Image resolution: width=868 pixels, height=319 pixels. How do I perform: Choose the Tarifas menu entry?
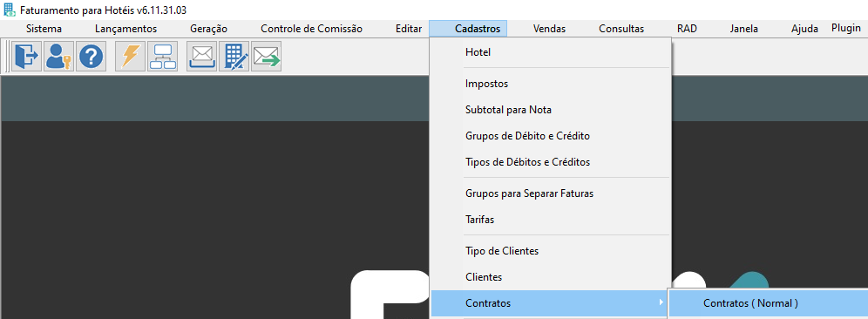click(550, 220)
